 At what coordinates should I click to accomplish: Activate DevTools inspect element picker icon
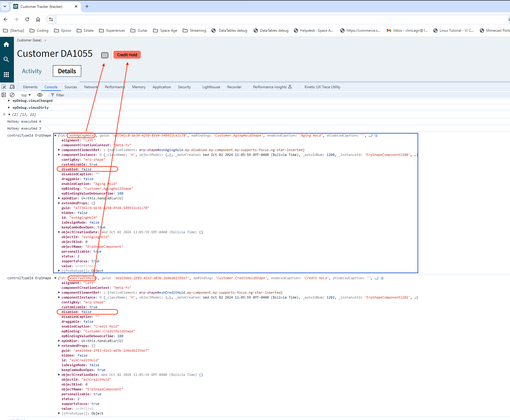tap(4, 87)
